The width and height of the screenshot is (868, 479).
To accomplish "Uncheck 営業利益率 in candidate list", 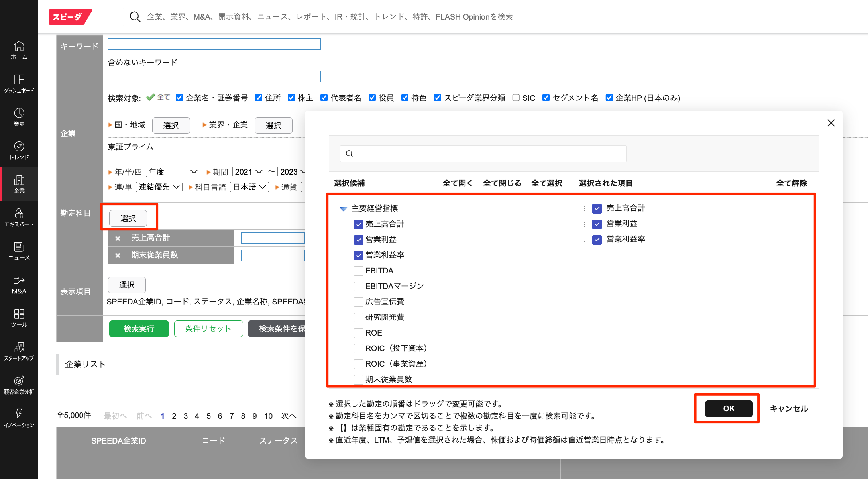I will [x=358, y=255].
